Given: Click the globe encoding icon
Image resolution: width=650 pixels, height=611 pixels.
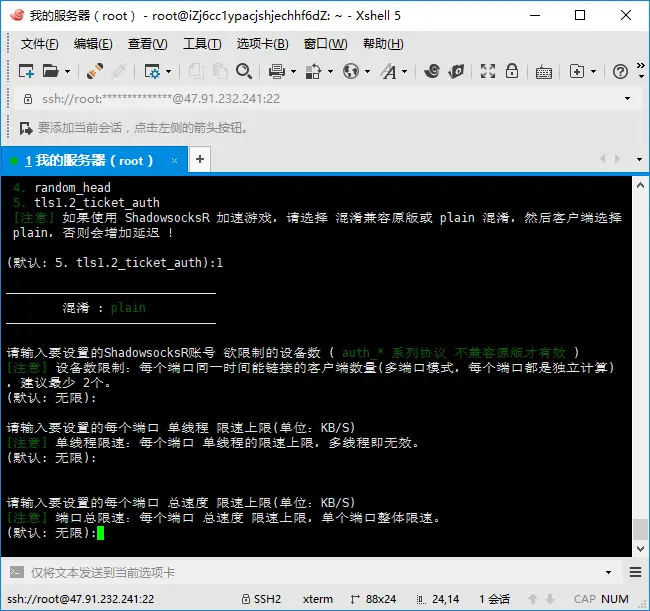Looking at the screenshot, I should pos(351,71).
